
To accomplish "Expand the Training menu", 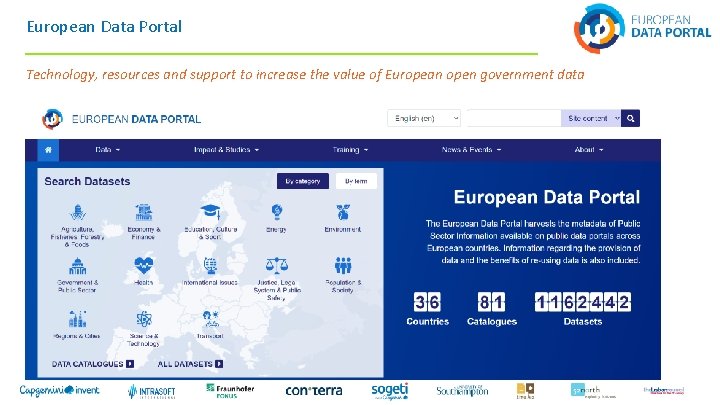I will [x=350, y=150].
